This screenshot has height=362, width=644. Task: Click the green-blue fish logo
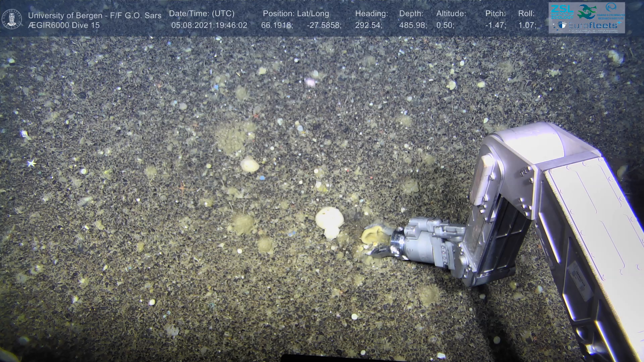(586, 12)
